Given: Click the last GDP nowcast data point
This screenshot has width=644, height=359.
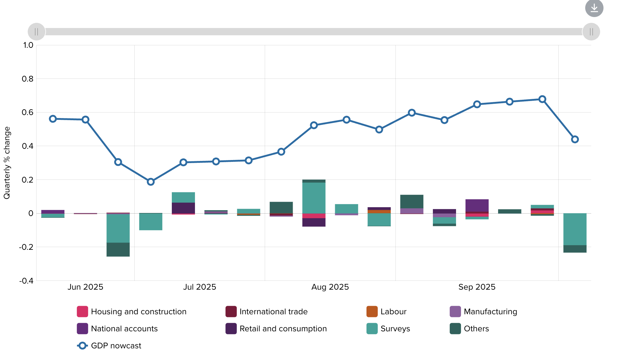Looking at the screenshot, I should [575, 139].
